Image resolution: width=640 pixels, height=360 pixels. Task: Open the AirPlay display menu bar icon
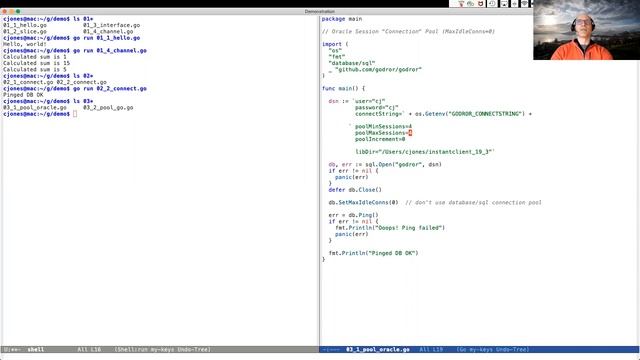(x=504, y=4)
